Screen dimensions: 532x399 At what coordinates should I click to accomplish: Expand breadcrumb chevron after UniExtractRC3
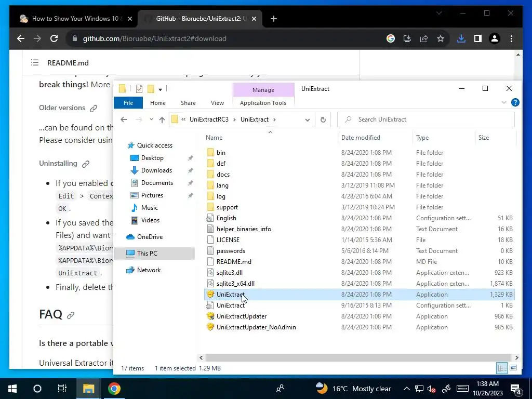click(x=234, y=119)
